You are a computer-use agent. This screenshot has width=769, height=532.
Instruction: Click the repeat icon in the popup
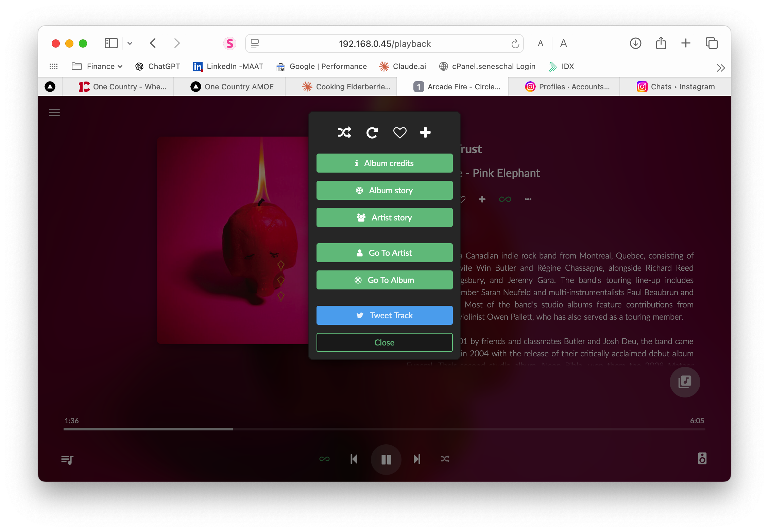372,132
